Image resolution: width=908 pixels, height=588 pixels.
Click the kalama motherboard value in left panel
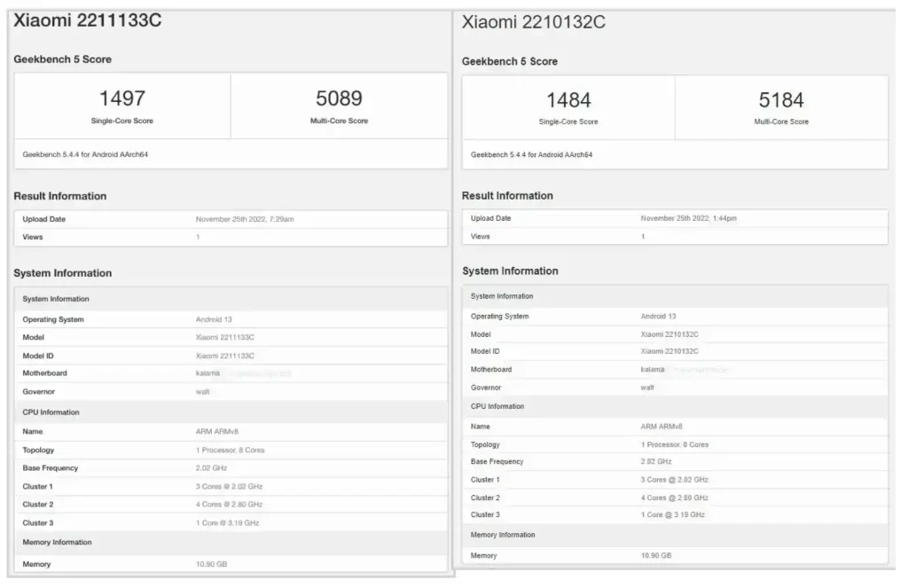(x=207, y=373)
